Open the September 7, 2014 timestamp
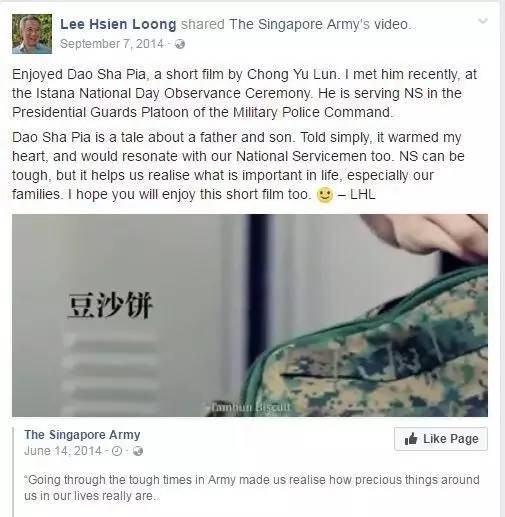The width and height of the screenshot is (505, 517). (112, 44)
